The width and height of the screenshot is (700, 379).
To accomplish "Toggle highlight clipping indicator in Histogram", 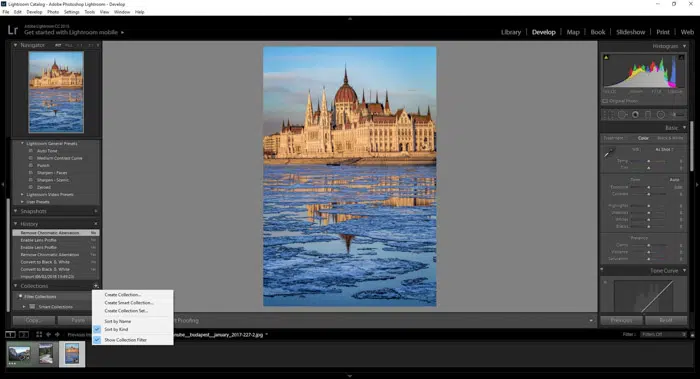I will [x=681, y=57].
